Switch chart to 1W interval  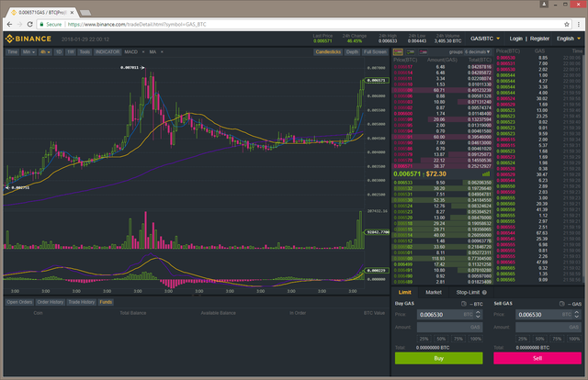(x=71, y=52)
